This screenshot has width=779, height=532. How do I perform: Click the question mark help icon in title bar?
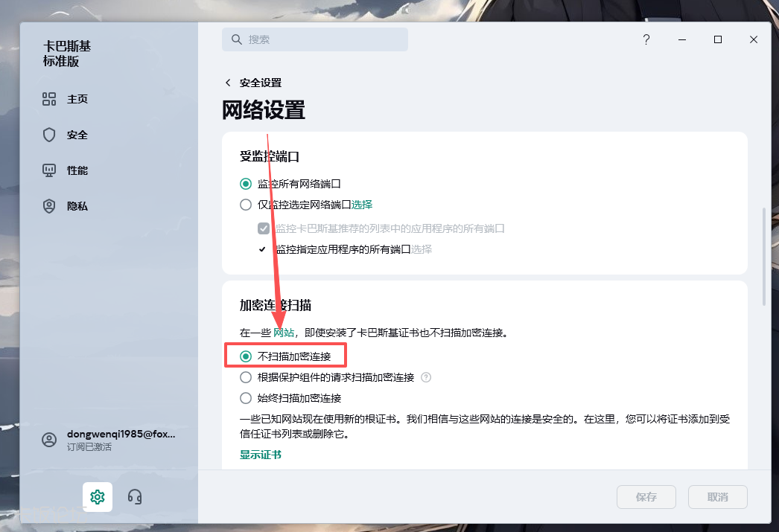click(646, 40)
